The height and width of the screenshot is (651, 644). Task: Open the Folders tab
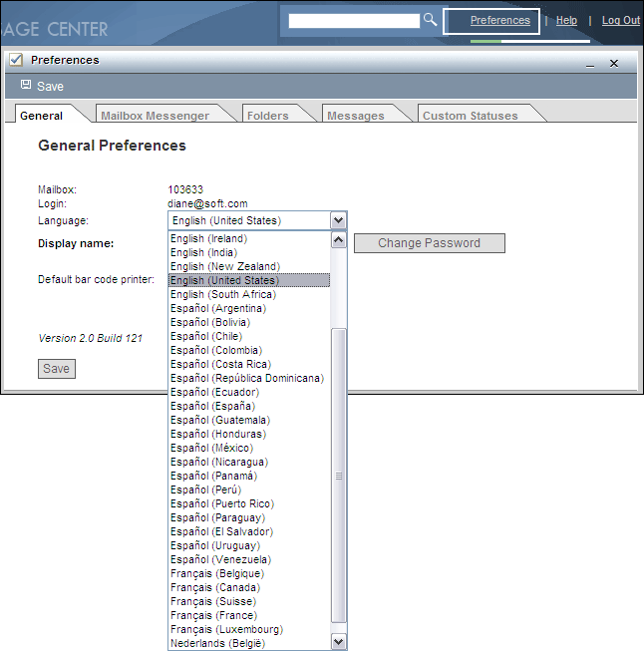[x=267, y=116]
